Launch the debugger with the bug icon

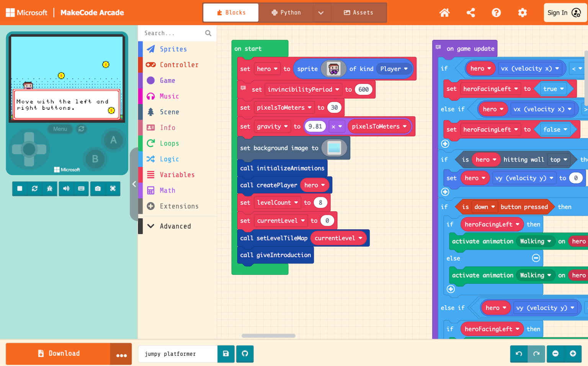tap(50, 189)
